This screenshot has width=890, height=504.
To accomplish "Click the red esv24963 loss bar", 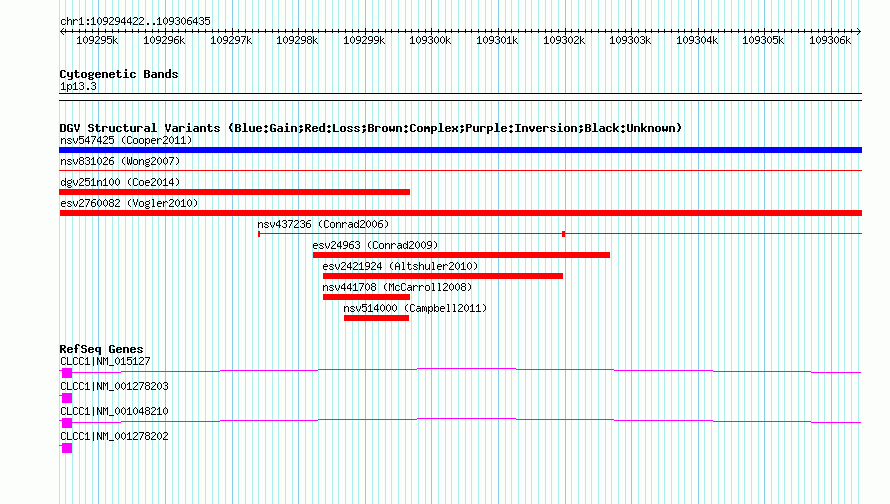I will tap(461, 255).
